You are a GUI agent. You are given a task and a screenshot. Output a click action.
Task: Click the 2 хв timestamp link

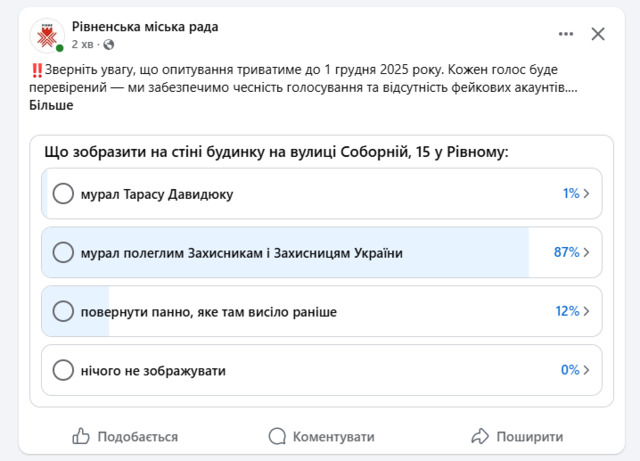pos(84,45)
